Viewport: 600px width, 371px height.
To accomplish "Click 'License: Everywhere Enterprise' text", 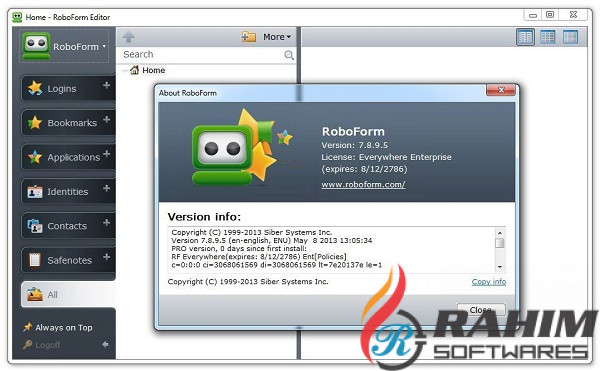I will coord(386,157).
